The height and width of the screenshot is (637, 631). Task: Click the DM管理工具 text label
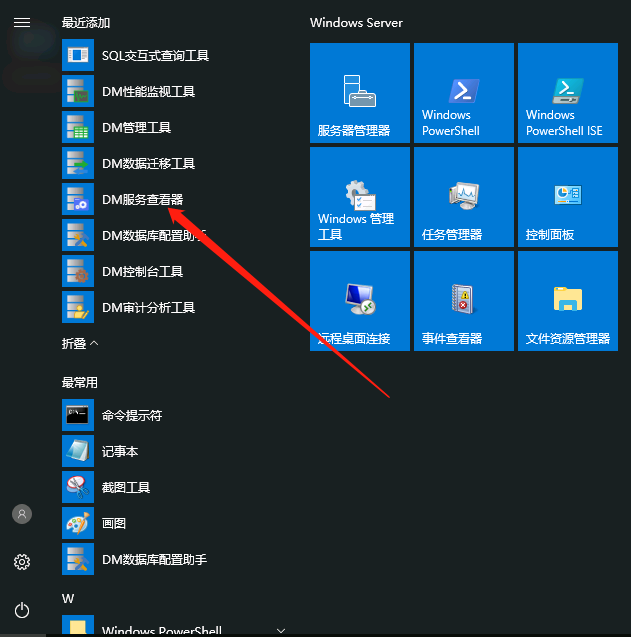pyautogui.click(x=136, y=128)
